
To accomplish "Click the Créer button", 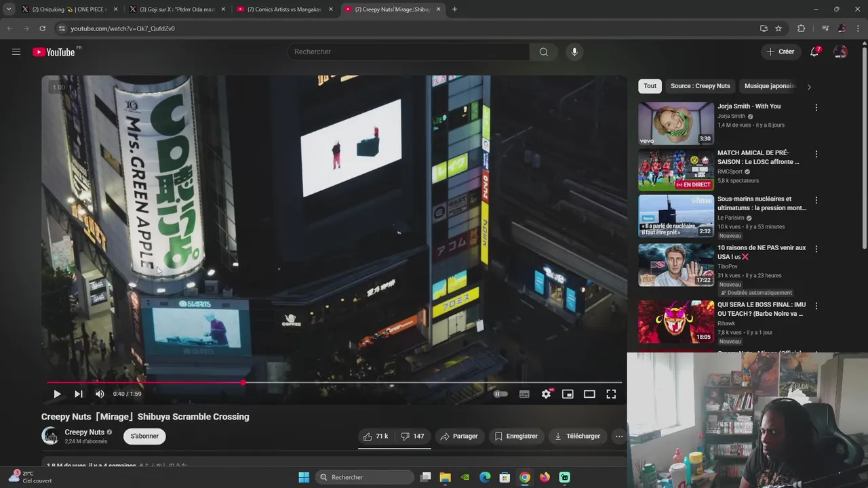I will click(780, 52).
